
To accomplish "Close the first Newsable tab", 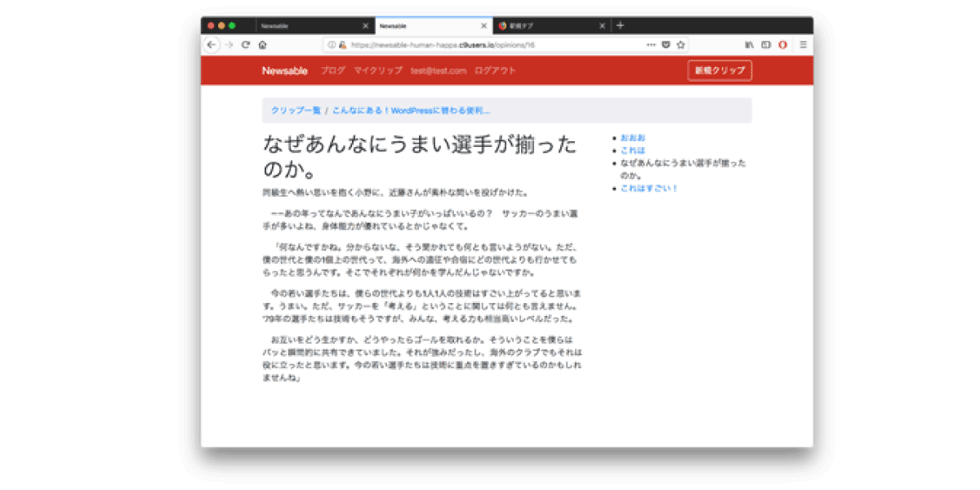I will coord(366,26).
